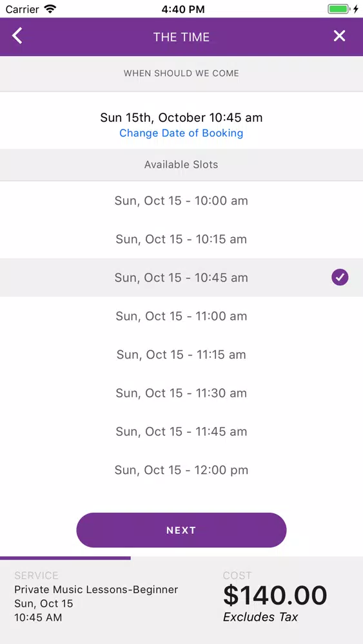Tap the battery icon in status bar
Image resolution: width=363 pixels, height=644 pixels.
coord(338,9)
